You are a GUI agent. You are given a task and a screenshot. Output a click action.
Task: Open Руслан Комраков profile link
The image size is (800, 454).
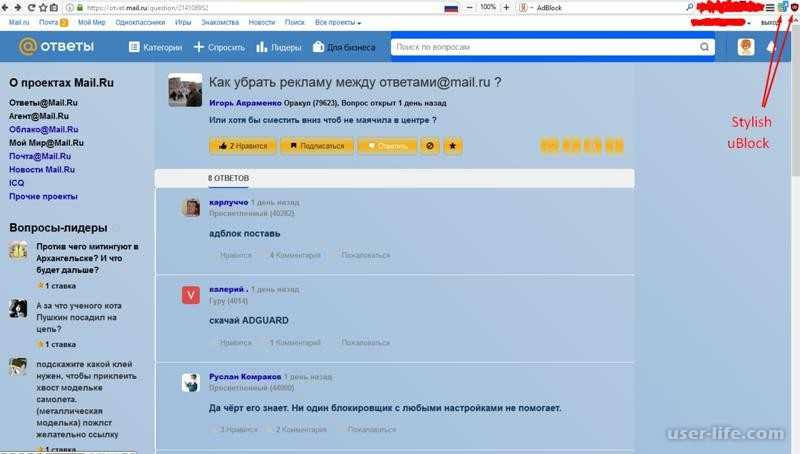coord(245,376)
